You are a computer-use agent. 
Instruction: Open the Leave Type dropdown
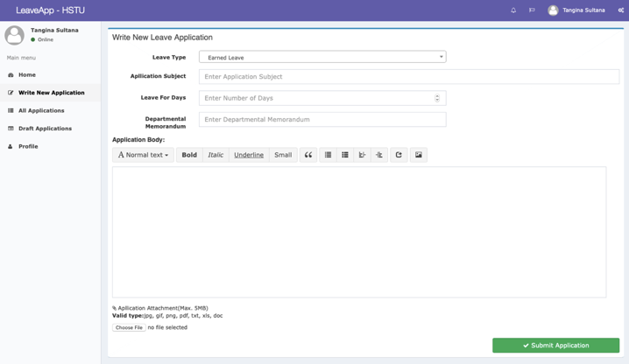pos(322,57)
